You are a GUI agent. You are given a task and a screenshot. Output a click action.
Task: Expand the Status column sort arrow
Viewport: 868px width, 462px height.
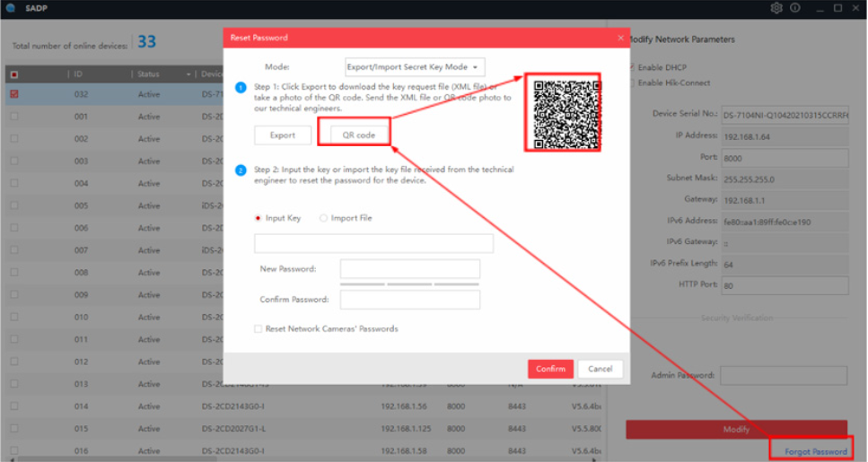point(189,74)
